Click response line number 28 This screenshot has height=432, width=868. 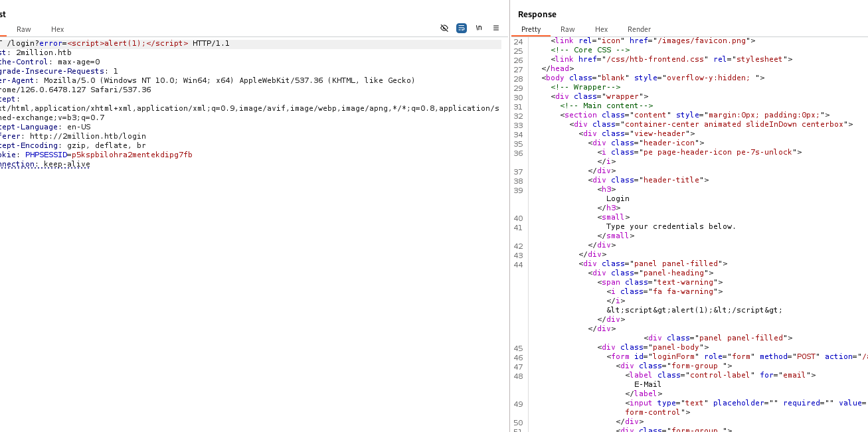(519, 78)
